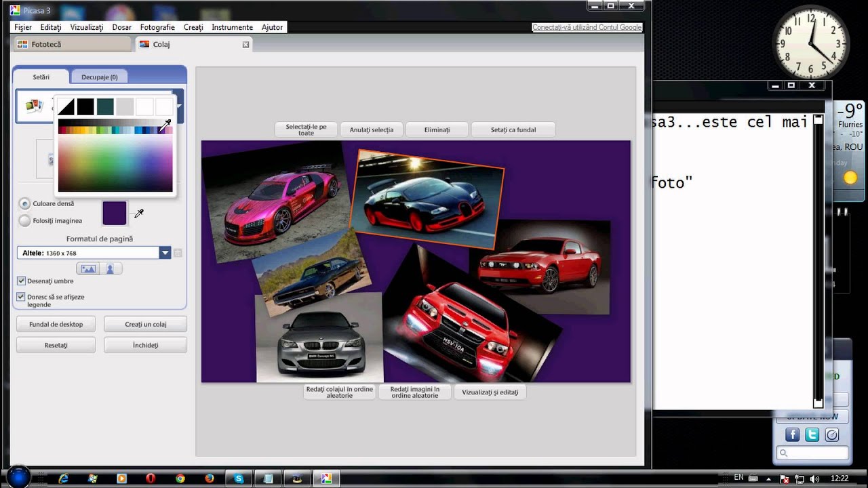The height and width of the screenshot is (488, 868).
Task: Open the Facebook gadget icon
Action: pyautogui.click(x=792, y=434)
